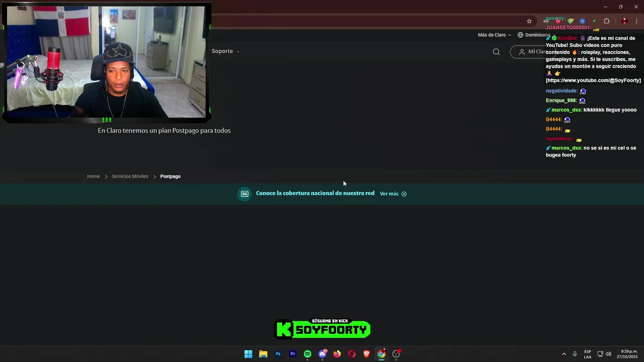Open the Chrome extensions puzzle icon

pos(606,21)
